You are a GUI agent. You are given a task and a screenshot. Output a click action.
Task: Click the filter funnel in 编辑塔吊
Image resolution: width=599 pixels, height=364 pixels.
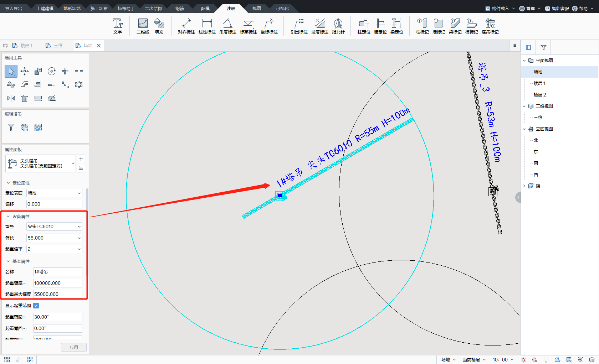click(x=11, y=128)
